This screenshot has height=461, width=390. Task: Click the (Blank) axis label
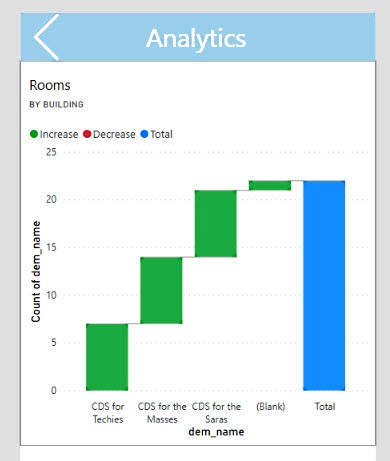coord(271,407)
